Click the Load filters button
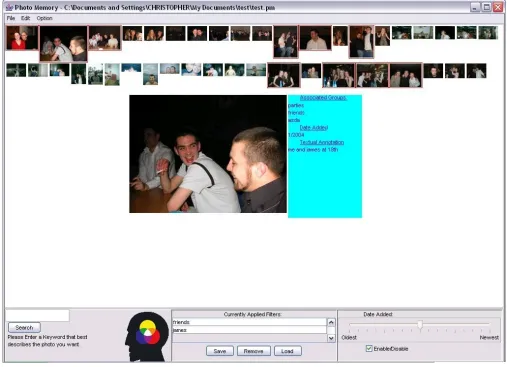The height and width of the screenshot is (367, 507). (x=287, y=351)
